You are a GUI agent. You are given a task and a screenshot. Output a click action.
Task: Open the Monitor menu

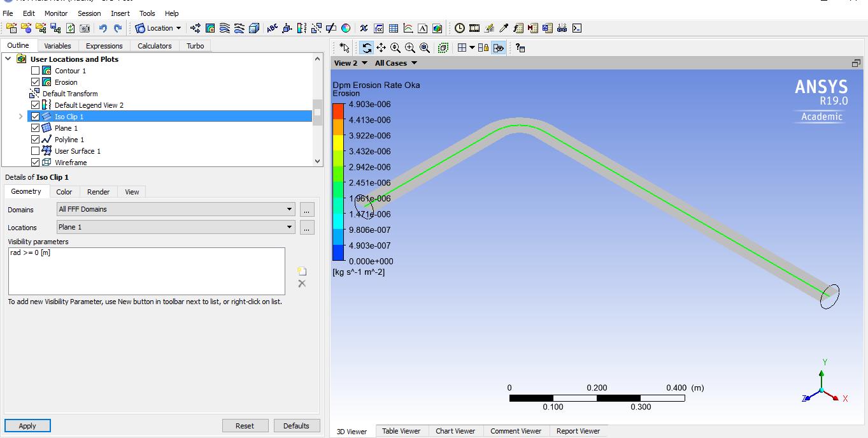(x=55, y=13)
